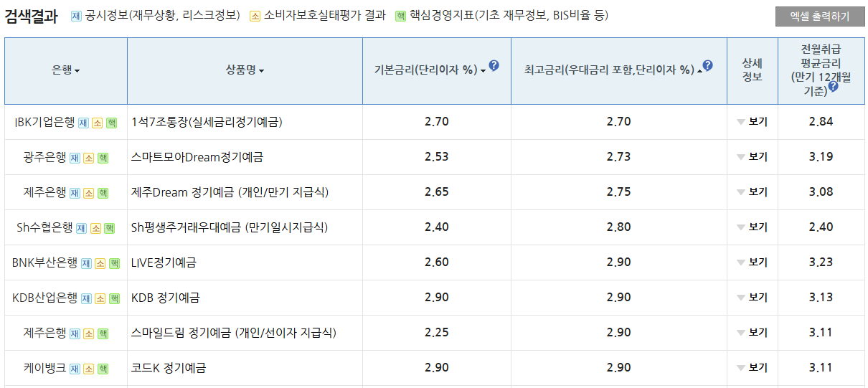Click help icon beside 기본금리 header
868x388 pixels.
click(494, 66)
